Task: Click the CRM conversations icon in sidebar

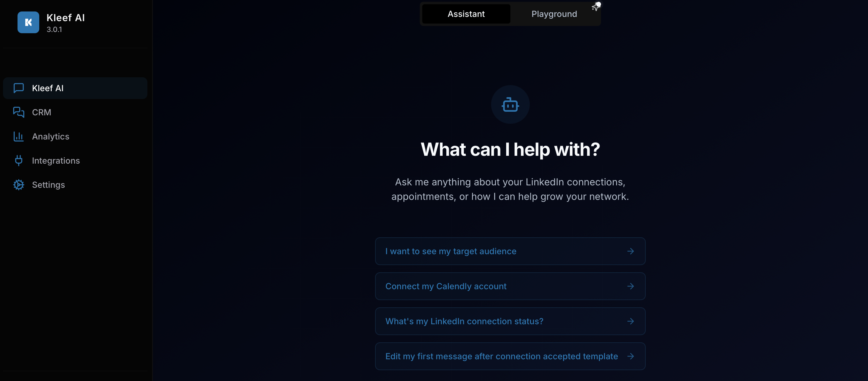Action: tap(18, 112)
